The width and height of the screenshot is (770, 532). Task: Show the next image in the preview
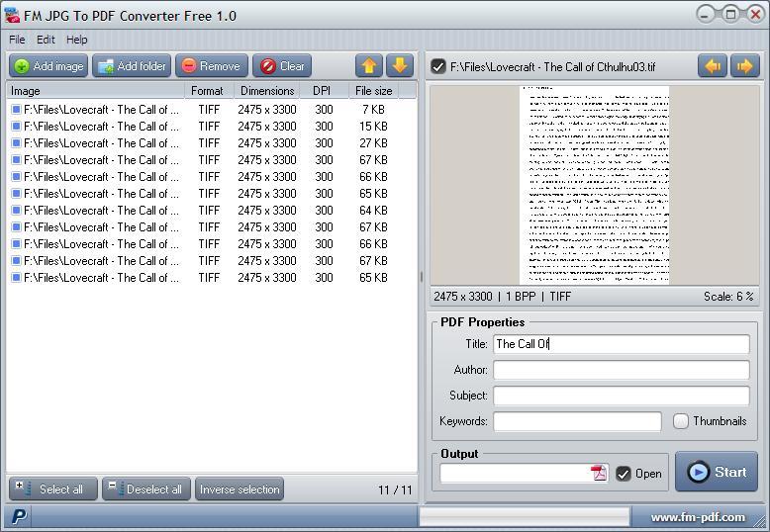click(x=745, y=66)
